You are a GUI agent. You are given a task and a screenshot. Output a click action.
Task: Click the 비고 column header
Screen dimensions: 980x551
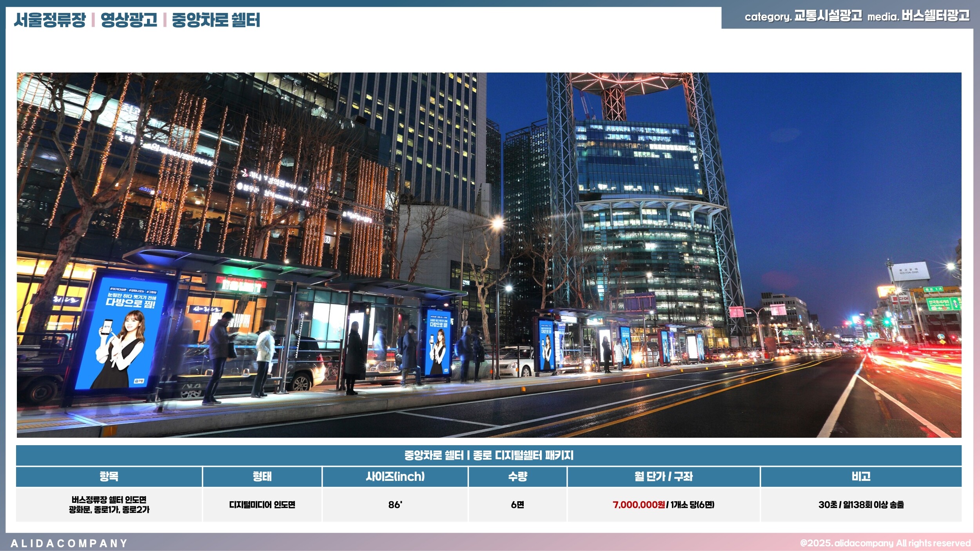(x=861, y=477)
